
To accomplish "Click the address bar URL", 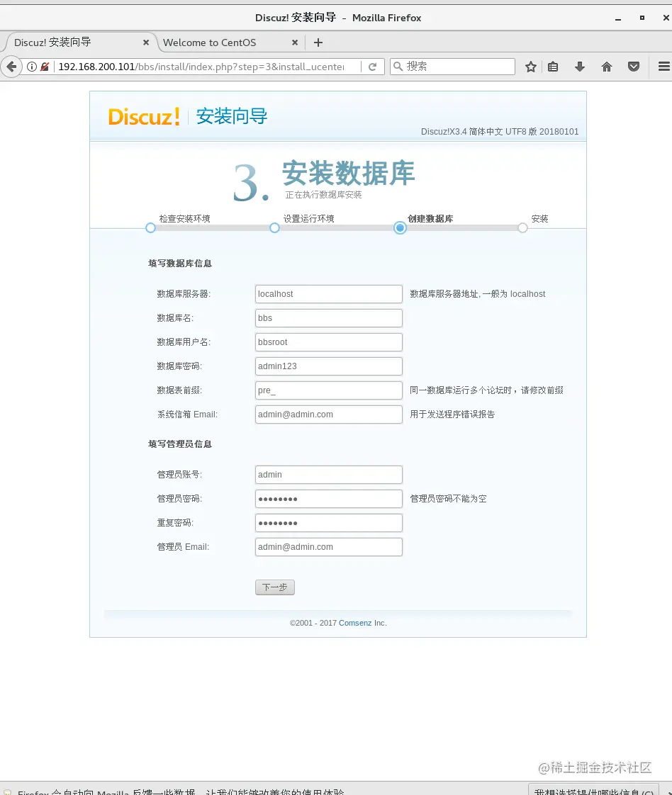I will pyautogui.click(x=201, y=67).
